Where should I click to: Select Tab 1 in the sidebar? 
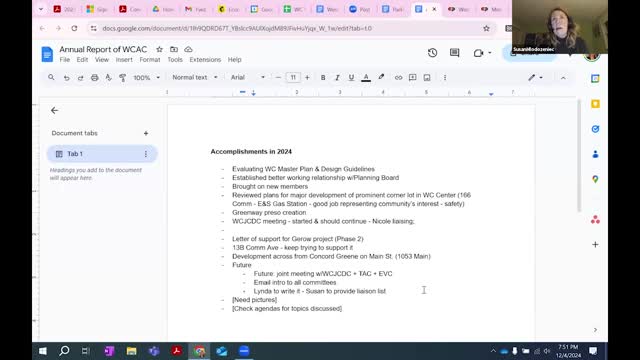click(102, 154)
